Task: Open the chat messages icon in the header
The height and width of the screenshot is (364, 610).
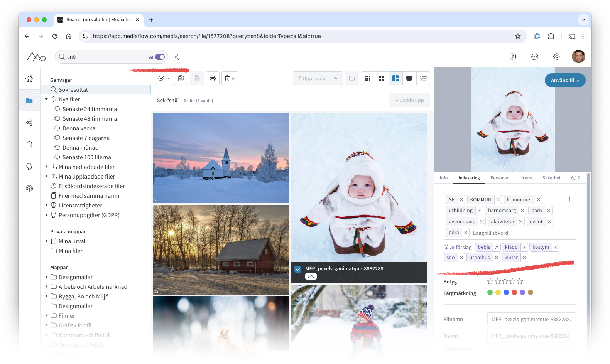Action: [x=534, y=57]
